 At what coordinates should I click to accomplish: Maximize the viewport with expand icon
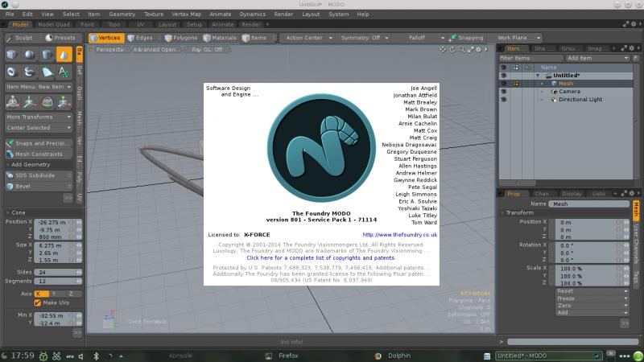471,49
